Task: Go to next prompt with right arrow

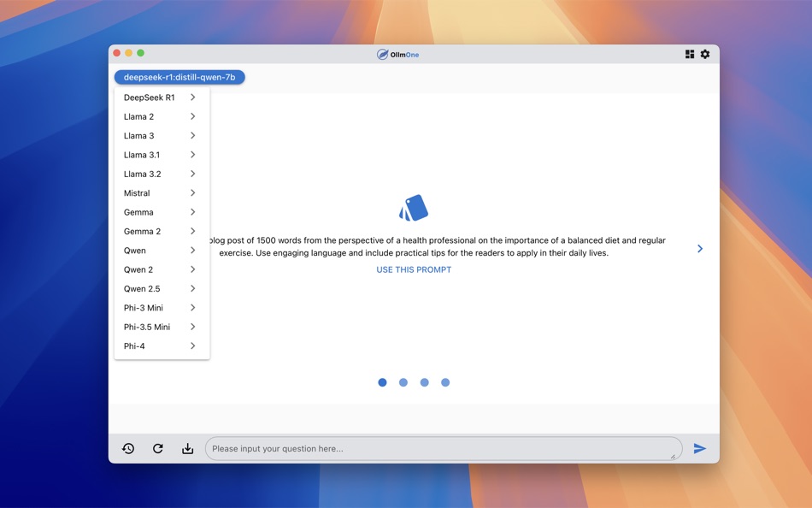Action: [700, 249]
